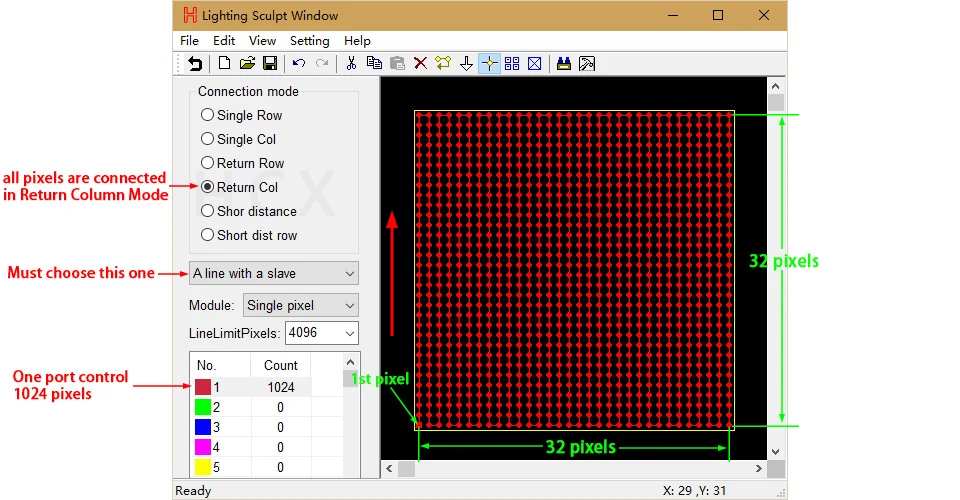Click the Count column header
960x500 pixels.
coord(280,365)
